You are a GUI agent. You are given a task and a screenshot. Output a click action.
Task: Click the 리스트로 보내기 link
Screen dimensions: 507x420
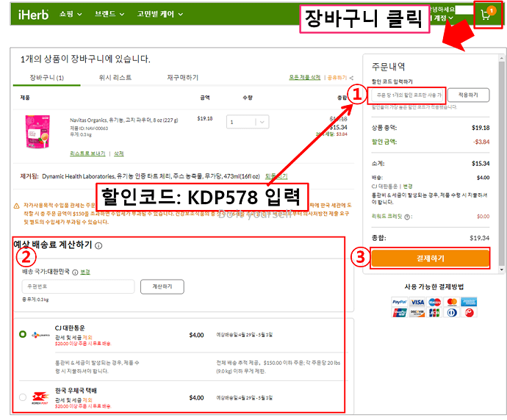[87, 153]
